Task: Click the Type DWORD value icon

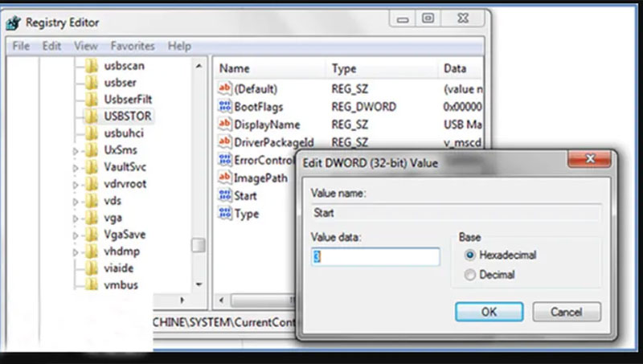Action: pos(225,214)
